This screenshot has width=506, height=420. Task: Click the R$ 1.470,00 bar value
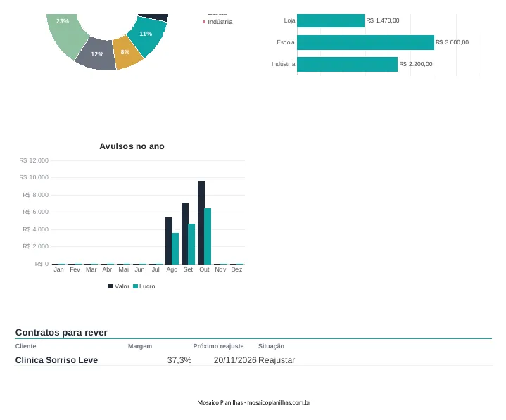coord(383,20)
